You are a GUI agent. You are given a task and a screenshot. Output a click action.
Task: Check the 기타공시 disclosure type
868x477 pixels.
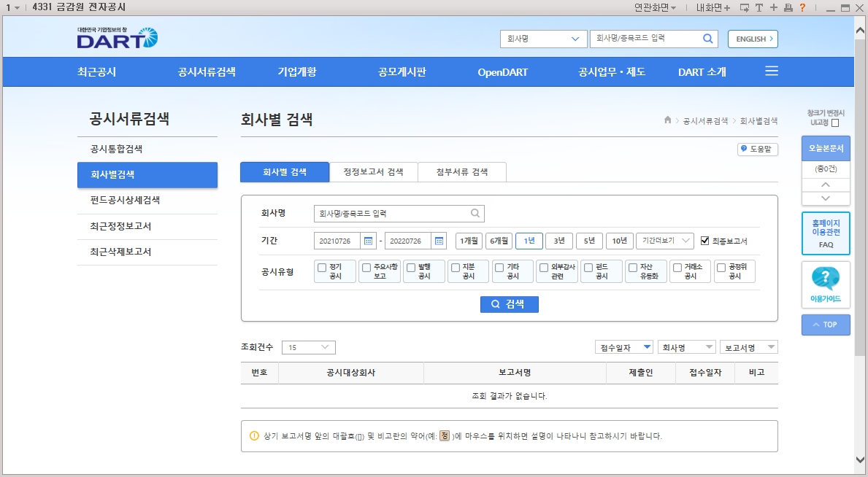499,267
